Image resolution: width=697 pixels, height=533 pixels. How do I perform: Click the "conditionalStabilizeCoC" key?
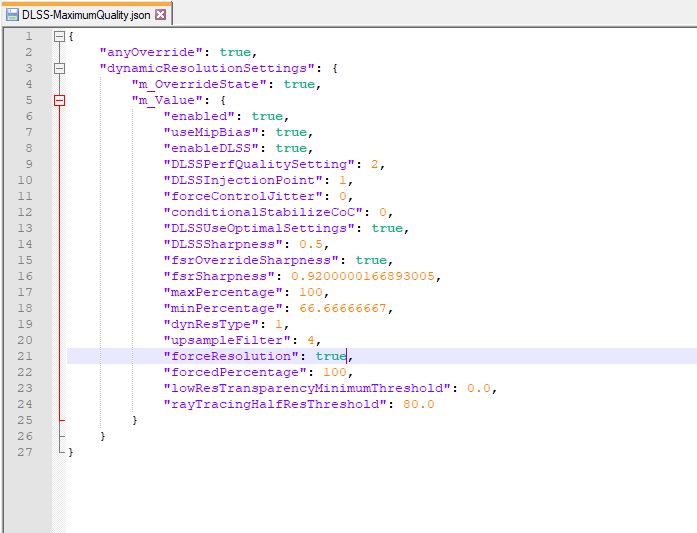click(263, 212)
